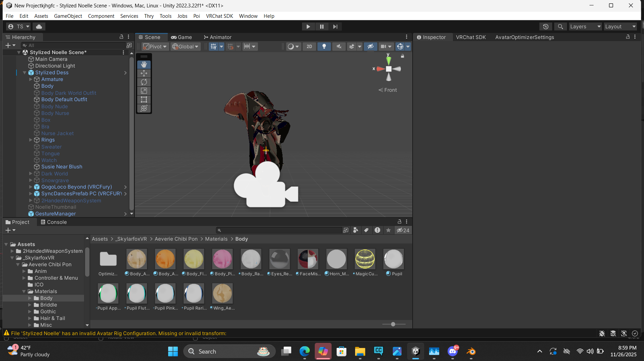Open the global search magnifier icon
The width and height of the screenshot is (644, 361).
click(560, 27)
